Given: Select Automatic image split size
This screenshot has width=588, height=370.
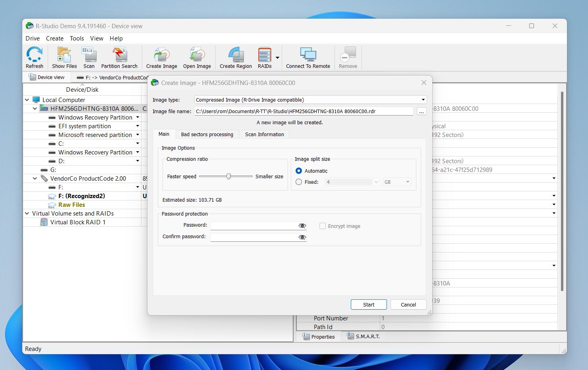Looking at the screenshot, I should pos(298,171).
